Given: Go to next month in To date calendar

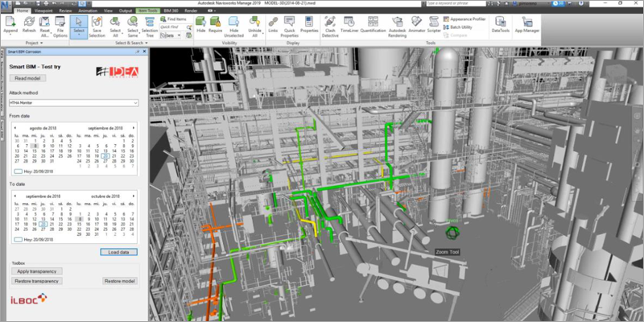Looking at the screenshot, I should pos(133,196).
